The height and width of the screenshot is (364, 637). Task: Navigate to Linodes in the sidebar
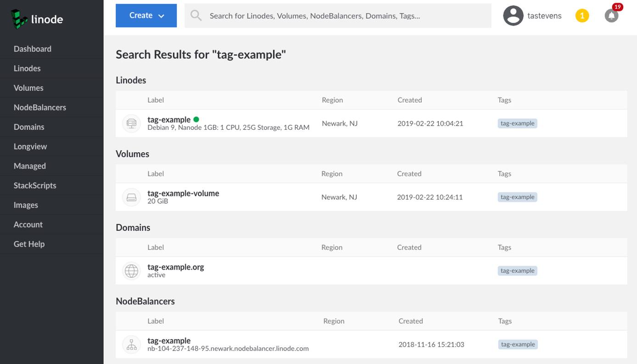(27, 68)
